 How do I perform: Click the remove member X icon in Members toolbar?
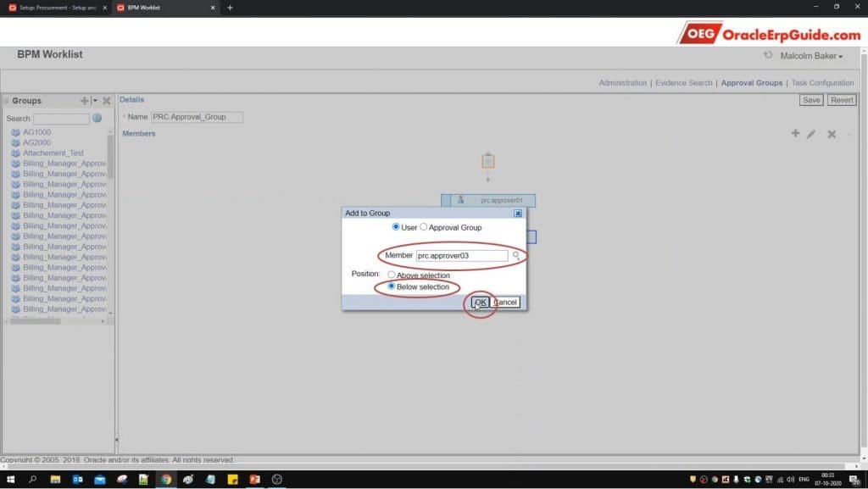[833, 134]
